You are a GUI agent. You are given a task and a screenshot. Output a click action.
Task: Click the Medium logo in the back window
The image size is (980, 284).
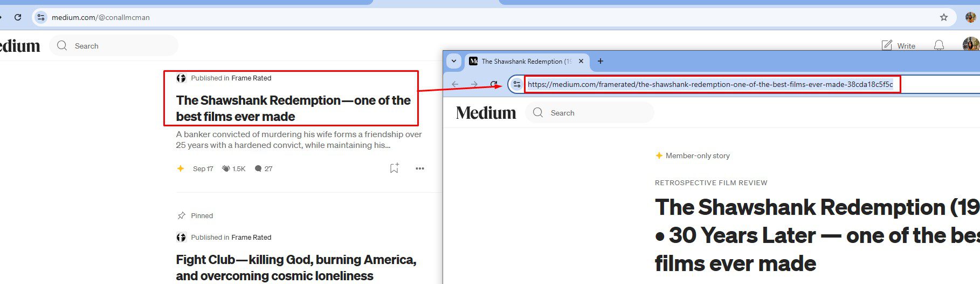20,46
